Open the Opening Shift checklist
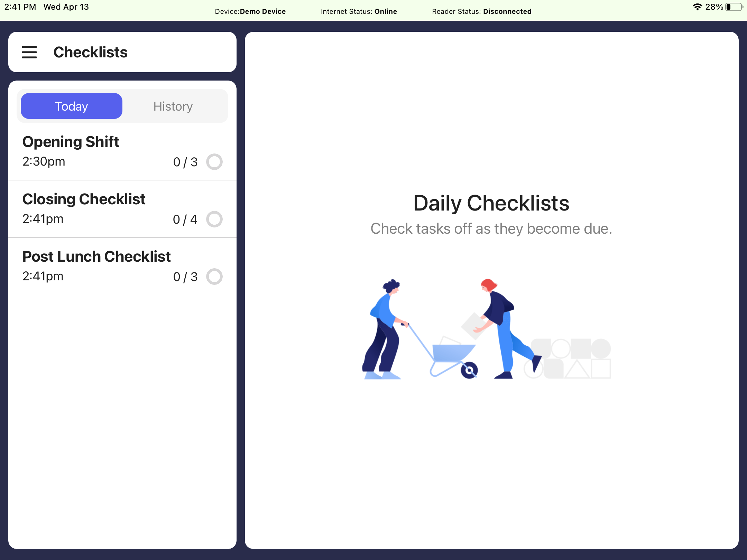Viewport: 747px width, 560px height. 122,151
